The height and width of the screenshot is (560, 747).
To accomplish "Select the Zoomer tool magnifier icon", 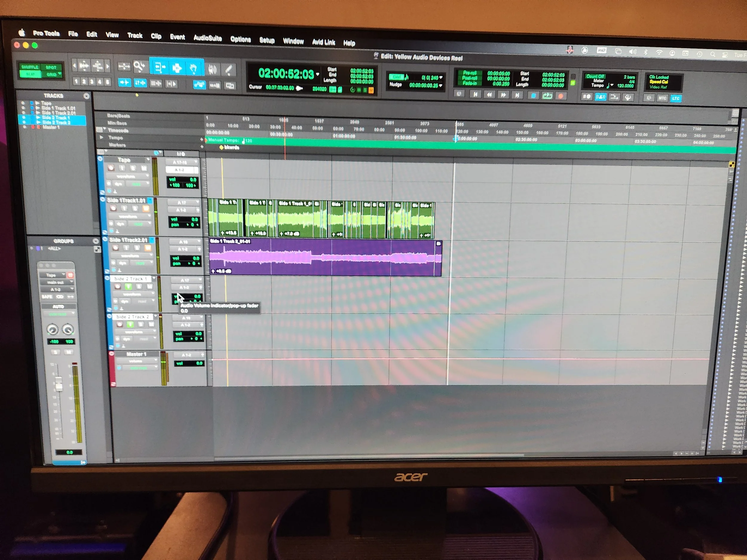I will tap(139, 67).
